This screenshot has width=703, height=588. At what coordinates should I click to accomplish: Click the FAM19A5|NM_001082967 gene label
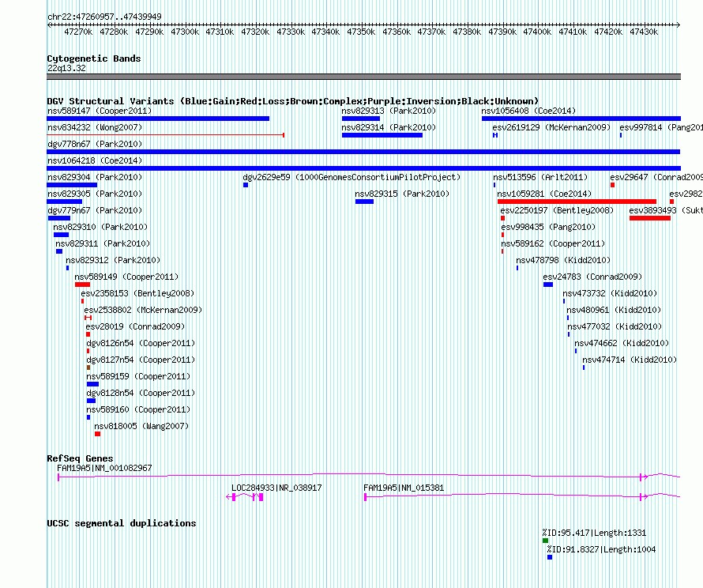click(x=104, y=468)
